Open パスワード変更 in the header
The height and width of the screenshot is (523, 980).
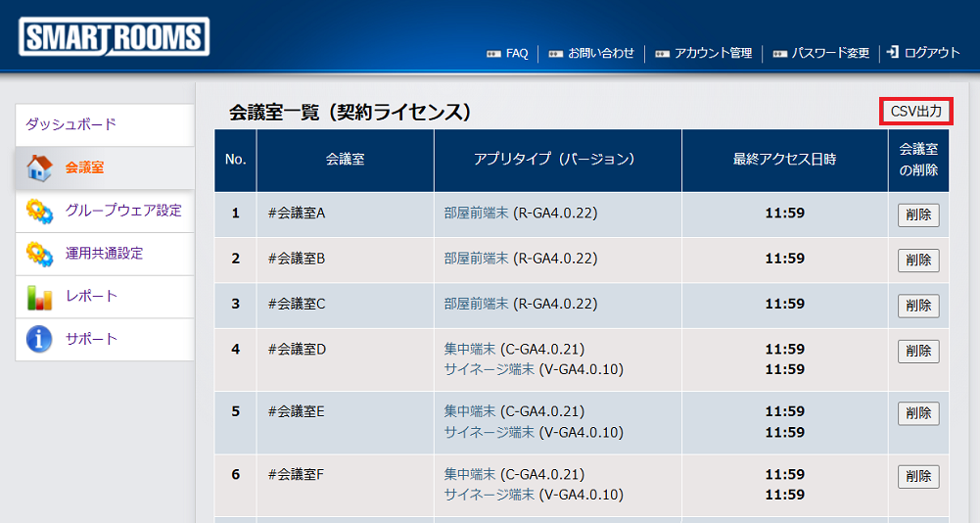(x=830, y=54)
